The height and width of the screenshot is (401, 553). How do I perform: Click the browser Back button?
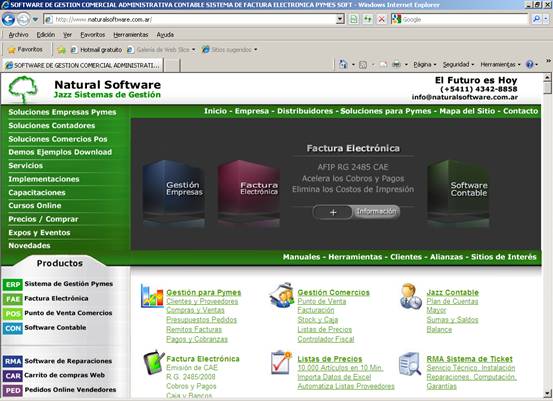(x=8, y=19)
